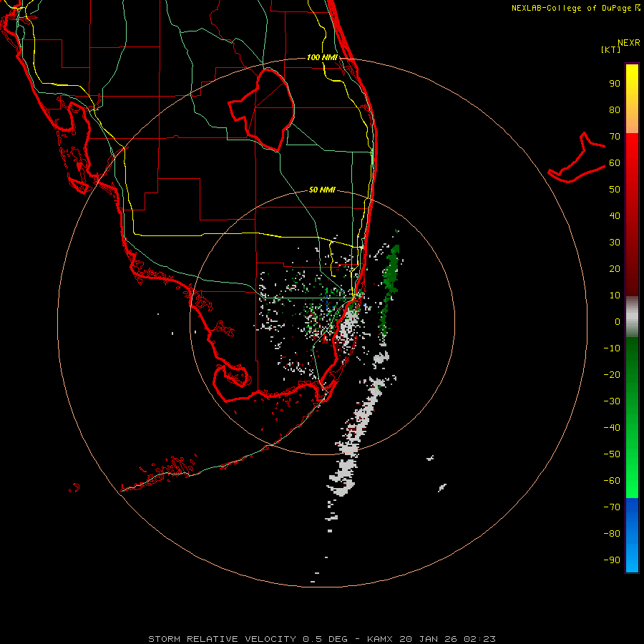Click the -70 value on velocity scale
This screenshot has width=644, height=644.
click(x=612, y=507)
